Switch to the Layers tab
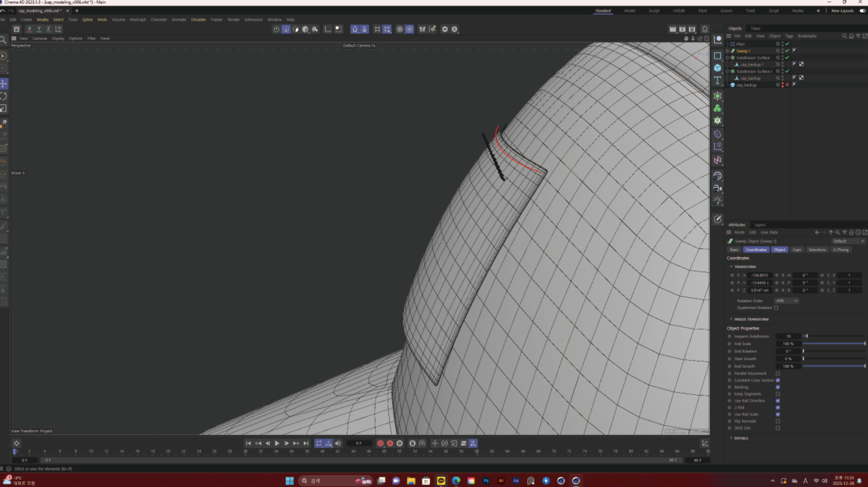Image resolution: width=868 pixels, height=487 pixels. [760, 225]
